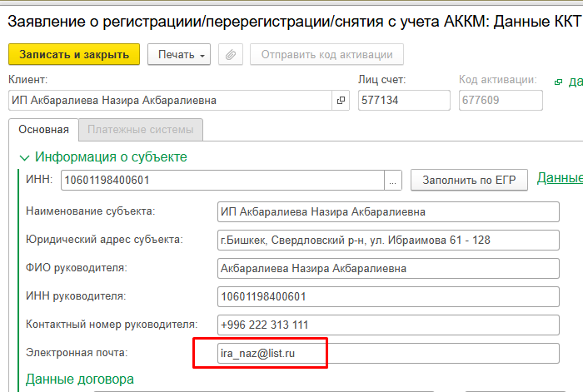Open the client record via open-link icon
583x392 pixels.
pos(341,101)
